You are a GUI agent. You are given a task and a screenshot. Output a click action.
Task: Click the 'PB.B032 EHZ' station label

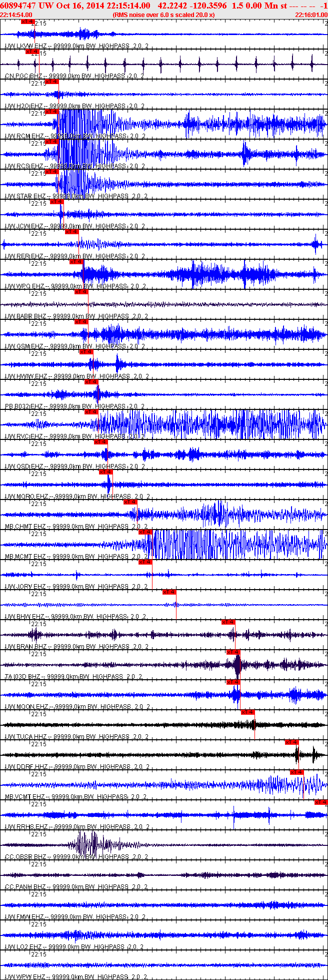pos(24,406)
